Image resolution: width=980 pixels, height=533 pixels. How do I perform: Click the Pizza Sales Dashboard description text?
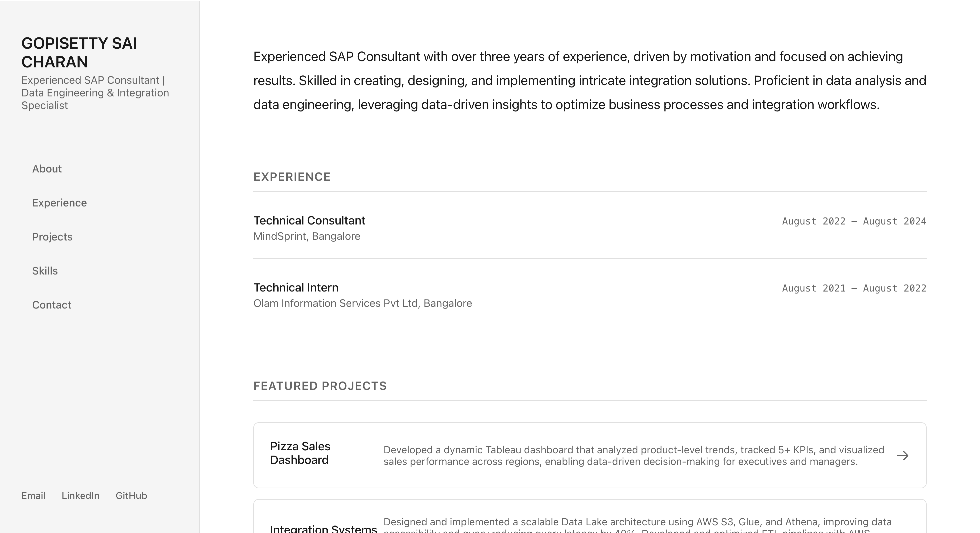633,456
